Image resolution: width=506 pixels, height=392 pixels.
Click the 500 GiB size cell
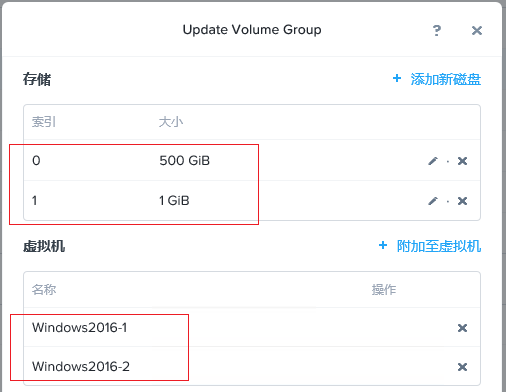(x=185, y=161)
